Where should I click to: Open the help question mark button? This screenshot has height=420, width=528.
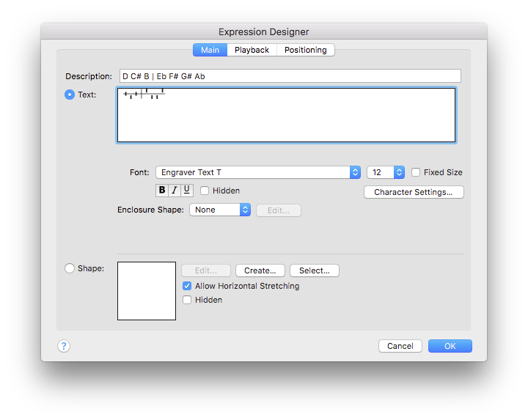64,346
